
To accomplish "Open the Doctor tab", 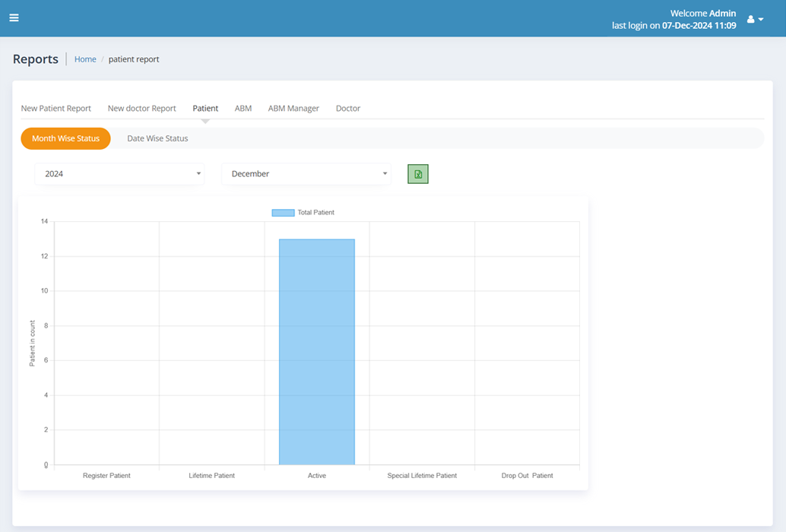I will 348,108.
